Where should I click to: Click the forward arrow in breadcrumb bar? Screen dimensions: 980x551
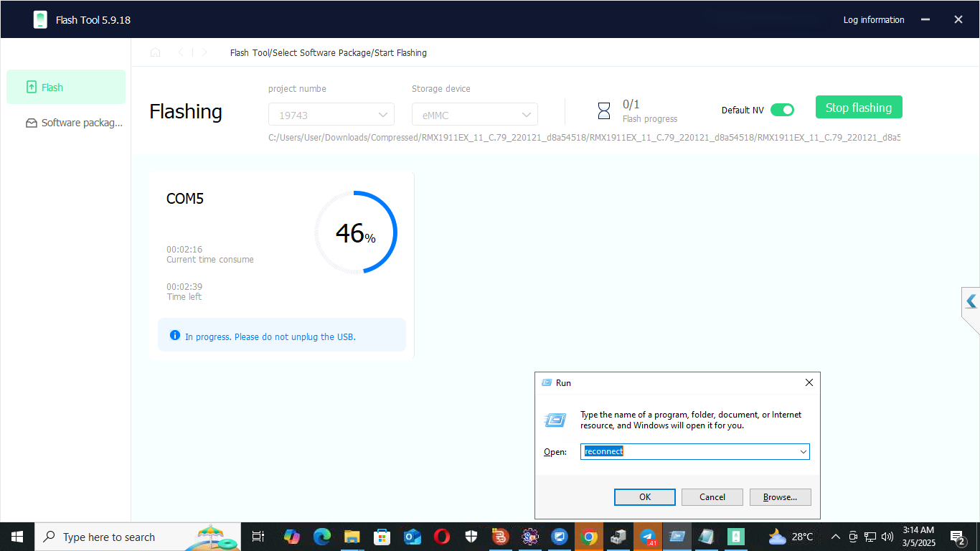pos(204,52)
